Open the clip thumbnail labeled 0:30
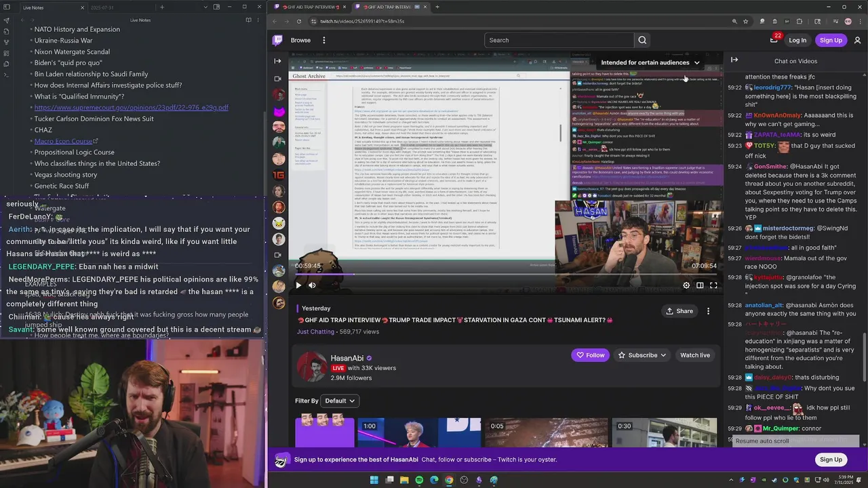This screenshot has height=488, width=868. pos(664,432)
